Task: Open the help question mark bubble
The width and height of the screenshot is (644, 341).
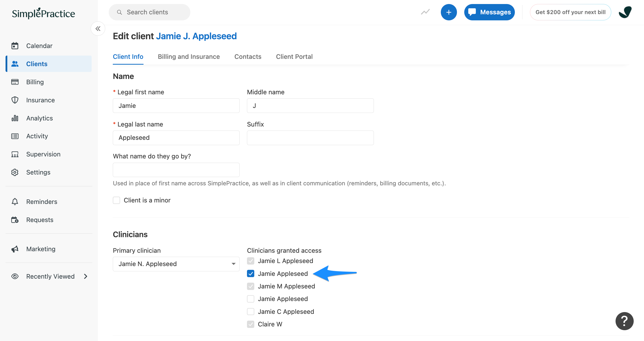Action: tap(624, 321)
